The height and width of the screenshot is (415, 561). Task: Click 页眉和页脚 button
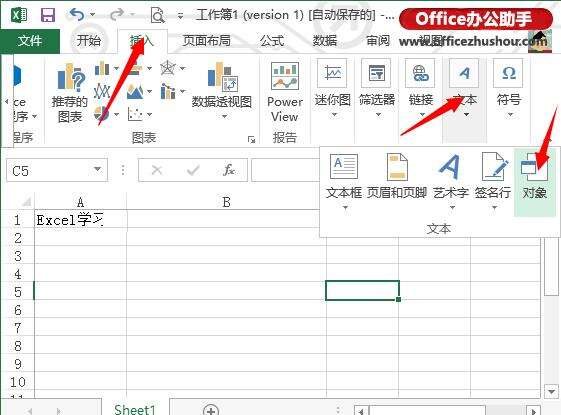tap(397, 176)
